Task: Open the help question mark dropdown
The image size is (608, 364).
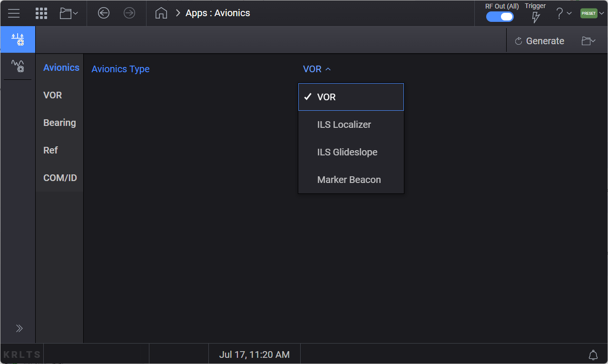Action: pos(563,13)
